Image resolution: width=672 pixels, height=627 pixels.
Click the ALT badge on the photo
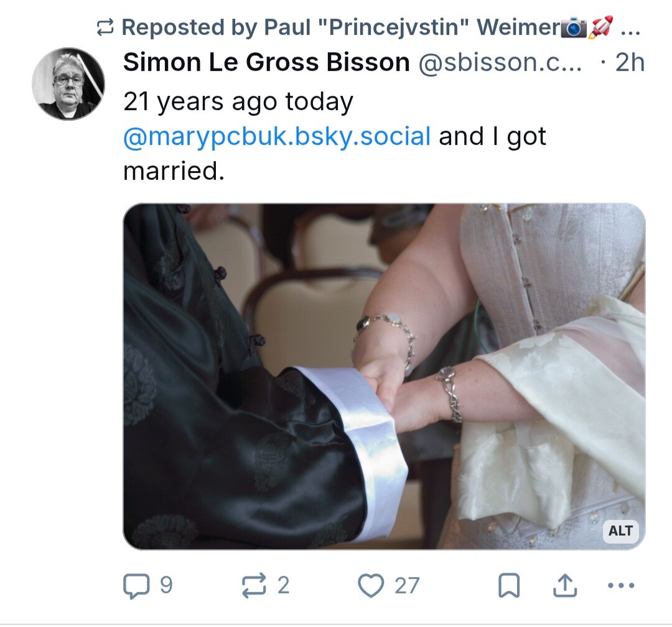coord(620,531)
